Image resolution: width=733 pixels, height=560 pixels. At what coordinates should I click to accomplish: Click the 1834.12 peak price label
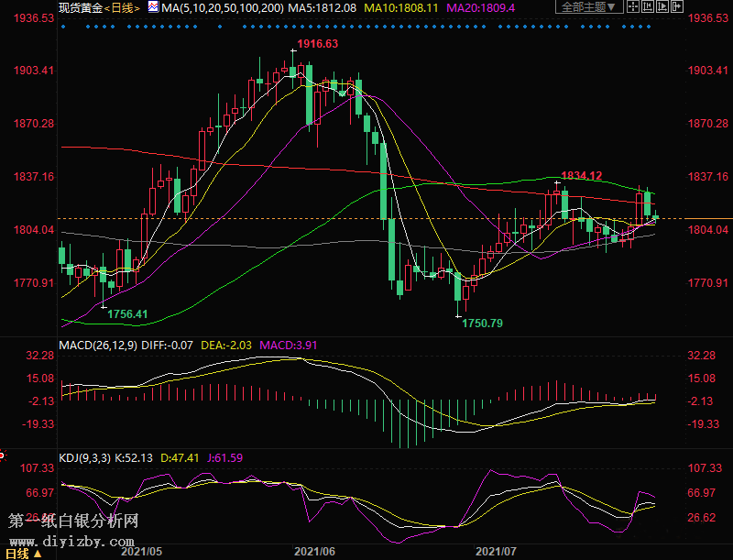[581, 175]
